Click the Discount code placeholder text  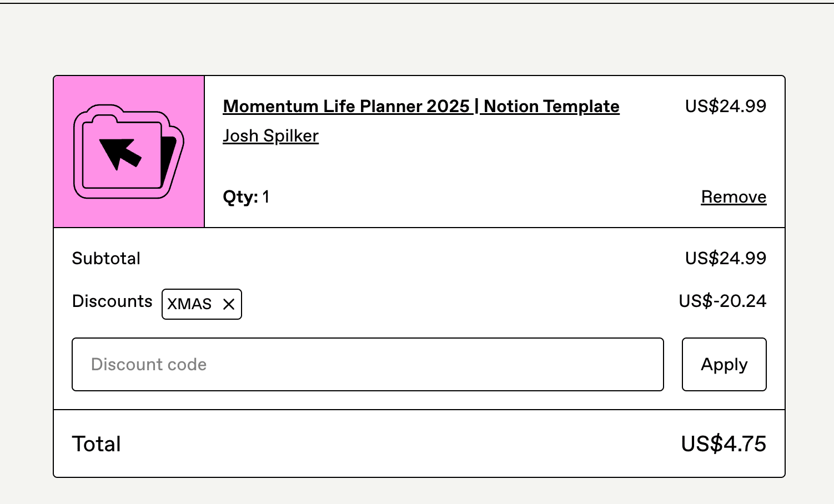(x=149, y=365)
